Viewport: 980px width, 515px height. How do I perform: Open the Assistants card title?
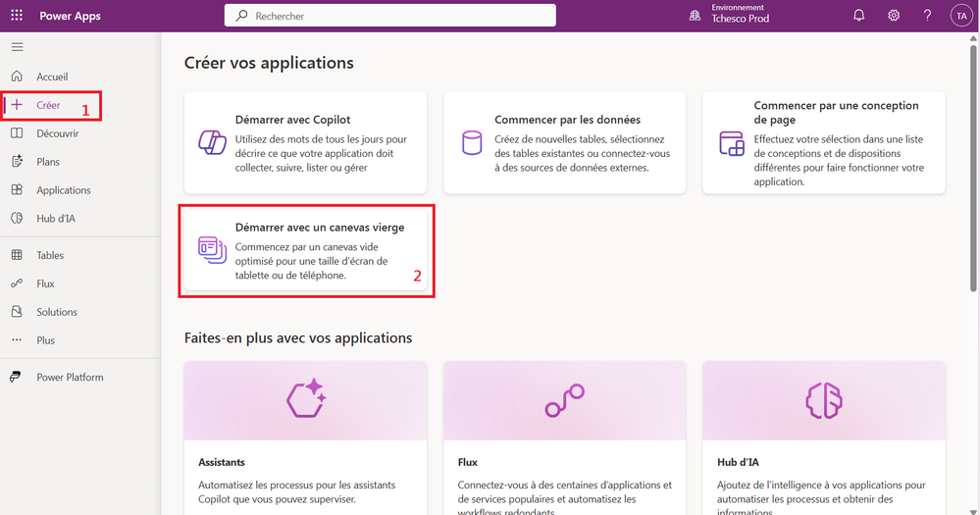222,462
